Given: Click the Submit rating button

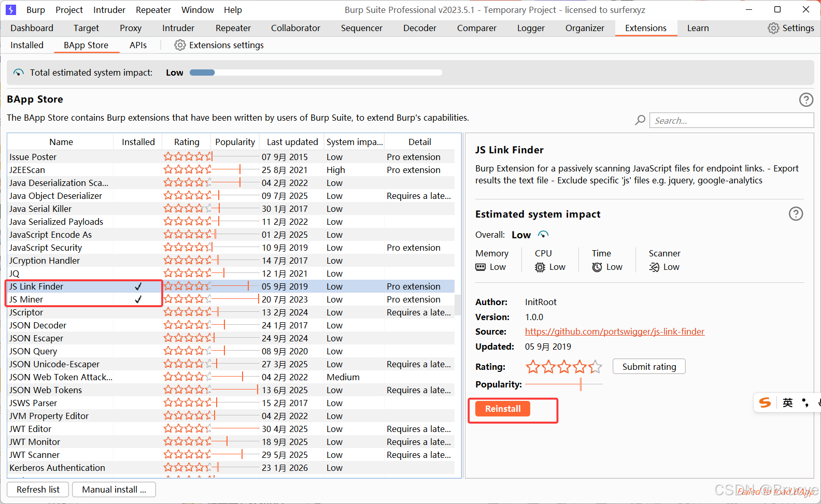Looking at the screenshot, I should (x=649, y=367).
